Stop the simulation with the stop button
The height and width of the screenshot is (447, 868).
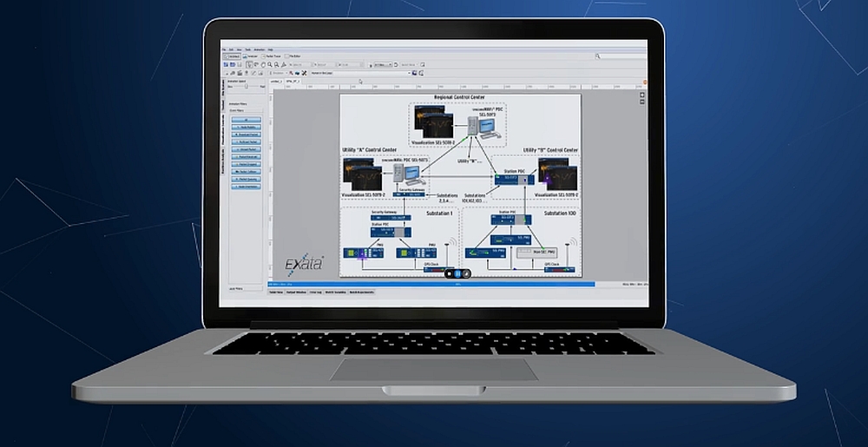pos(450,273)
